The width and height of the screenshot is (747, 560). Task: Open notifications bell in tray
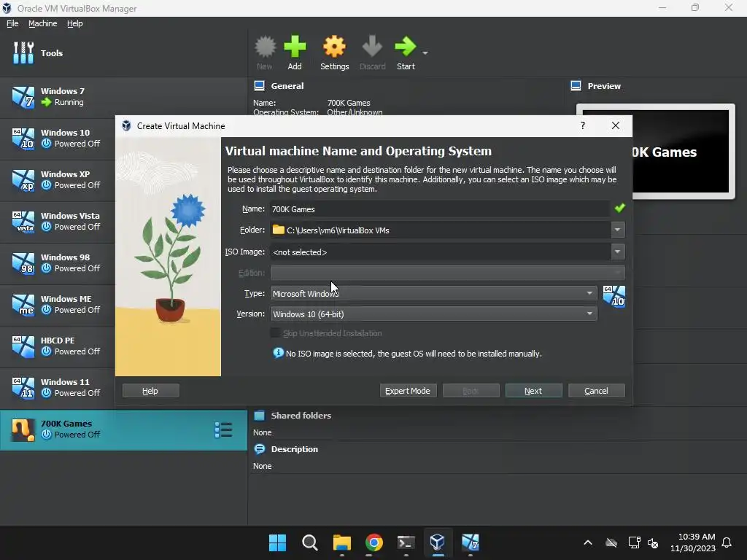(x=727, y=542)
